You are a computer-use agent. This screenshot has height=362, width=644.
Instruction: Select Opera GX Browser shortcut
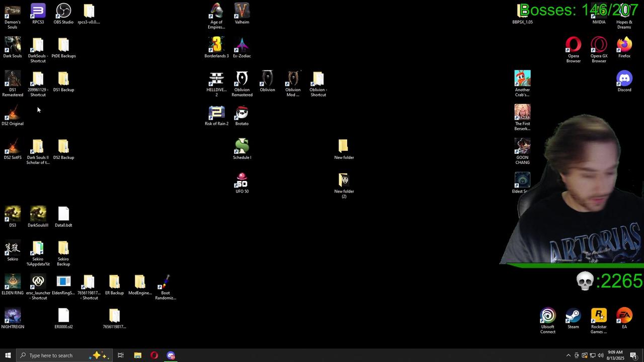(599, 50)
